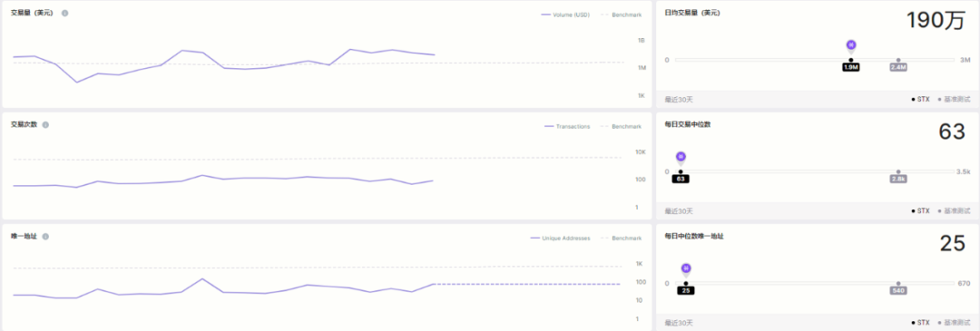Toggle Unique Addresses legend series
The image size is (980, 331).
(560, 238)
